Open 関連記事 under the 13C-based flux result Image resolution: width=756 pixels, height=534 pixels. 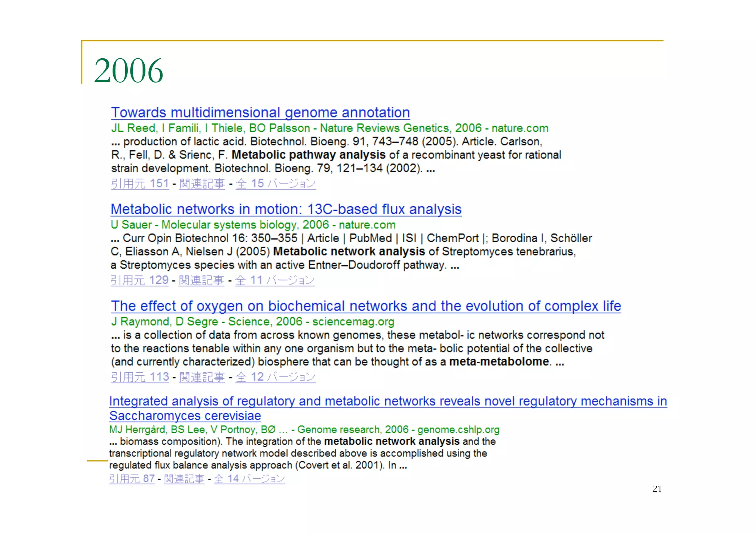201,280
